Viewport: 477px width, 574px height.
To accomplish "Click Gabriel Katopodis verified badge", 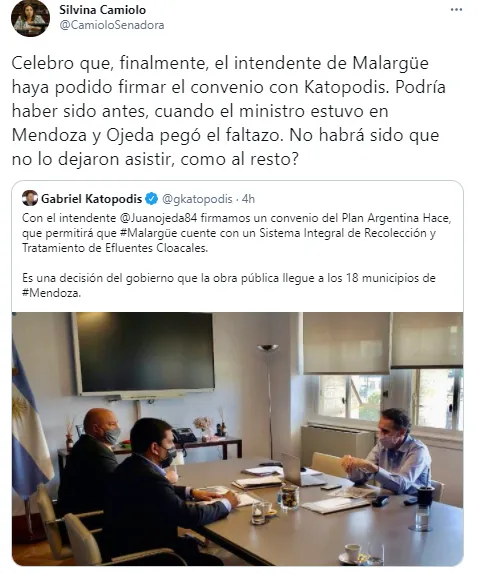I will 152,199.
